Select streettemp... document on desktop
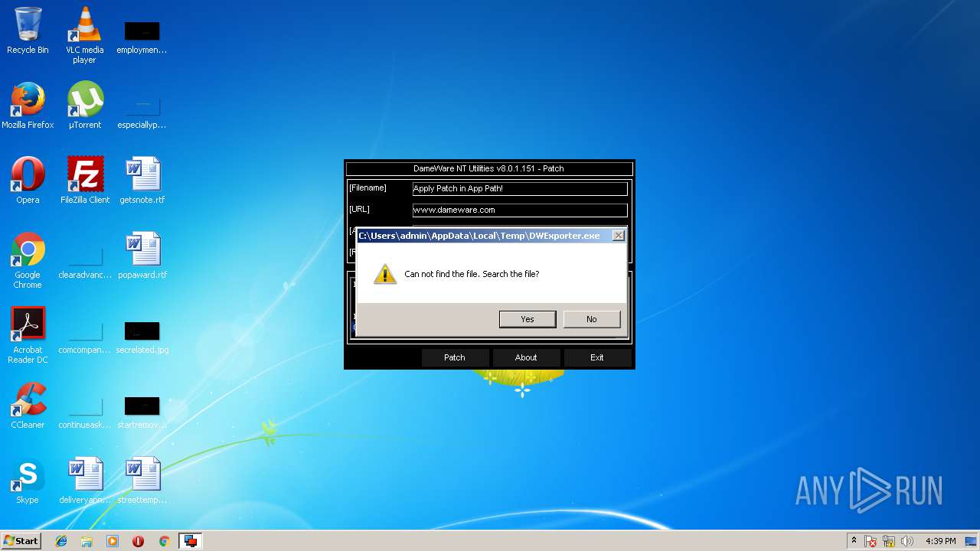This screenshot has width=980, height=551. [142, 481]
